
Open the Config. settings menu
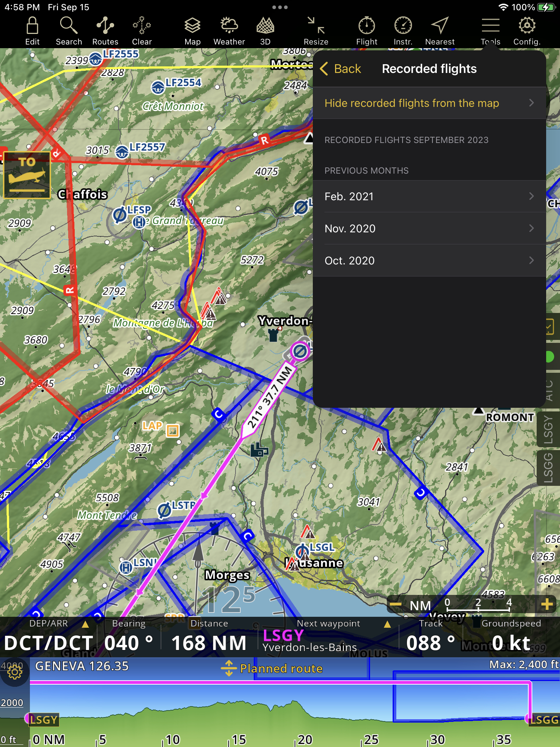[x=527, y=31]
